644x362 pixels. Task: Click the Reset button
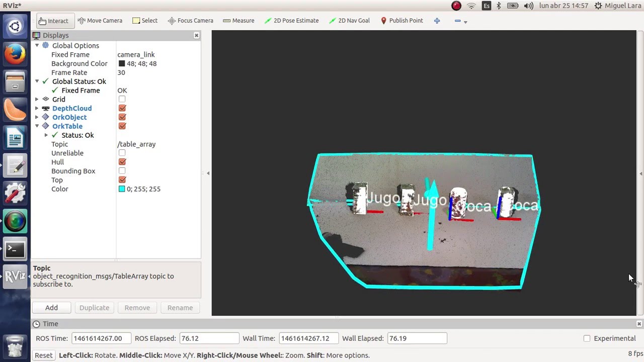coord(43,355)
